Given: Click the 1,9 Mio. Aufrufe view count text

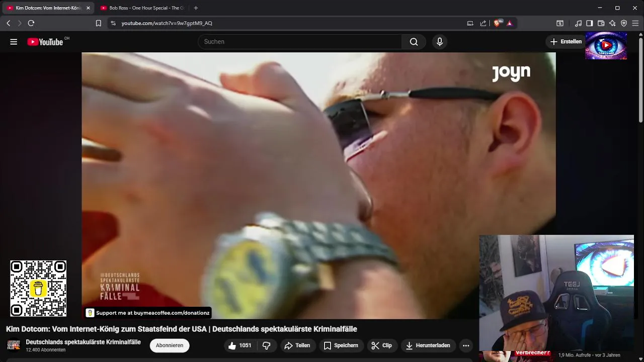Looking at the screenshot, I should [x=575, y=355].
